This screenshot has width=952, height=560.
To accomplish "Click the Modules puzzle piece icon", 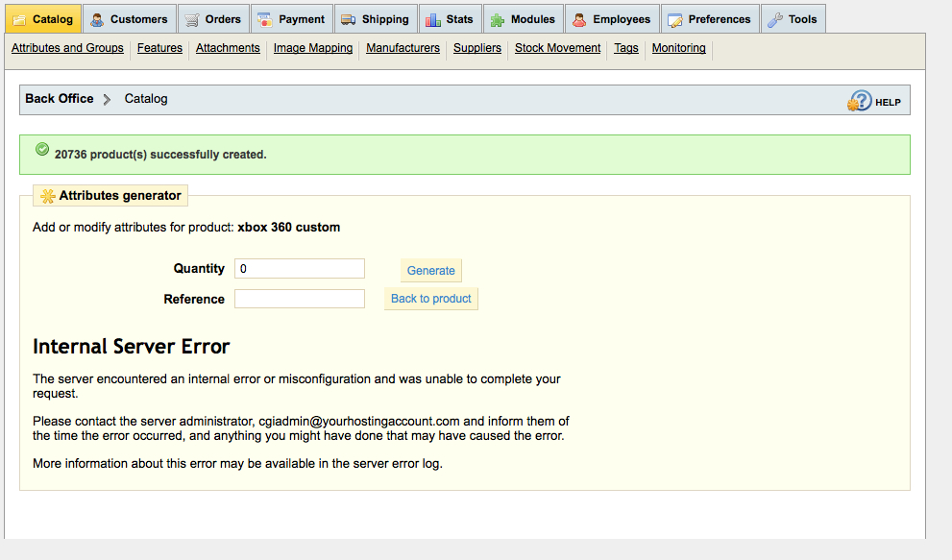I will pos(498,20).
